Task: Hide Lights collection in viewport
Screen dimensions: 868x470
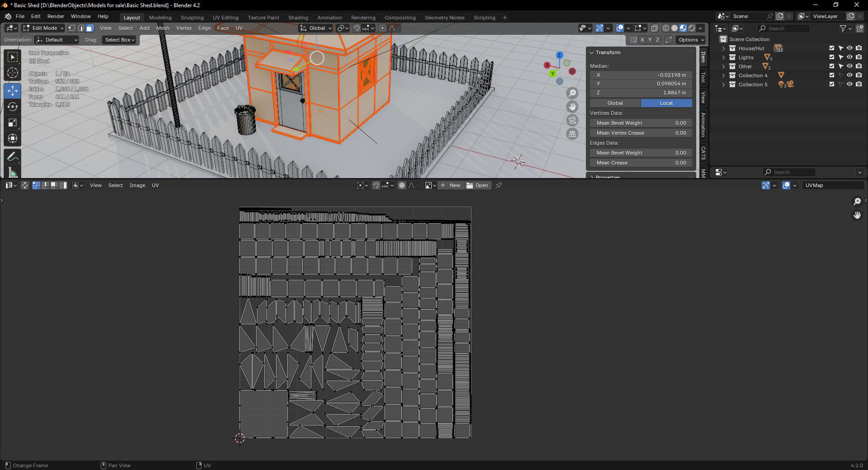Action: click(850, 57)
